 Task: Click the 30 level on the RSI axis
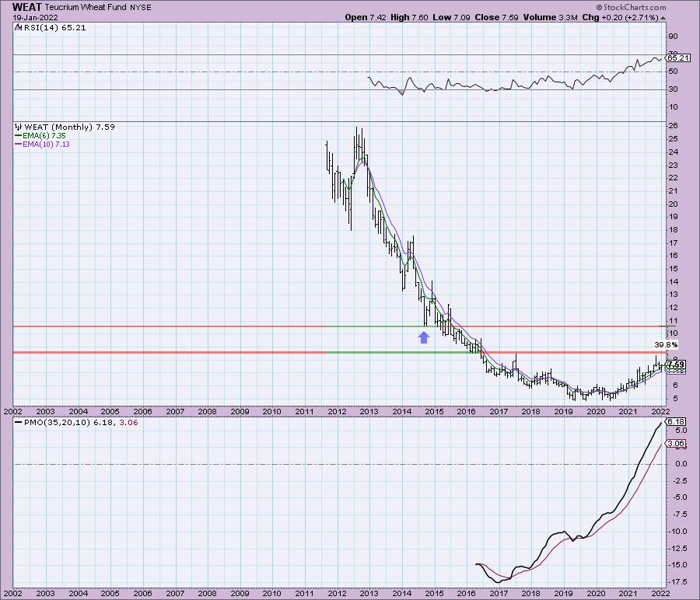(673, 89)
